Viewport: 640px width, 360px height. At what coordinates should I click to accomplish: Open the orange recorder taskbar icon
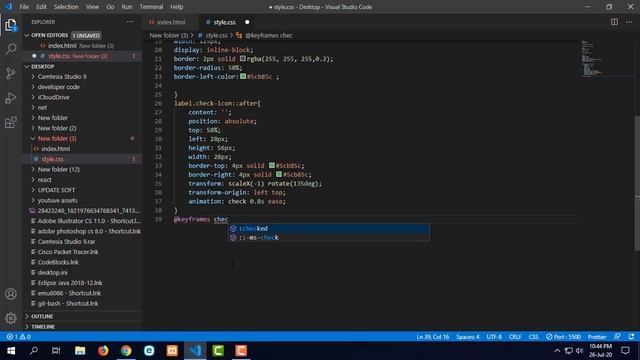(x=241, y=351)
